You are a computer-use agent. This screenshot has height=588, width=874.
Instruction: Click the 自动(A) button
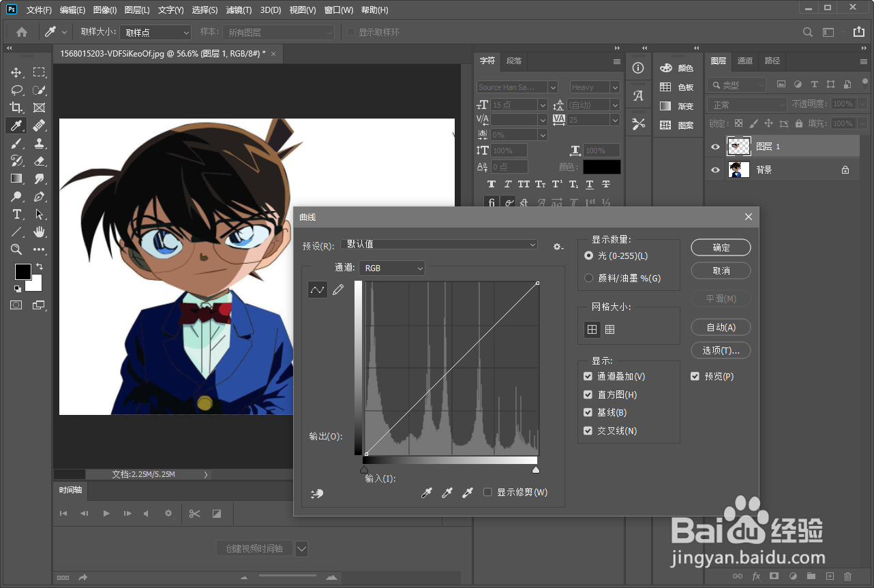(721, 327)
